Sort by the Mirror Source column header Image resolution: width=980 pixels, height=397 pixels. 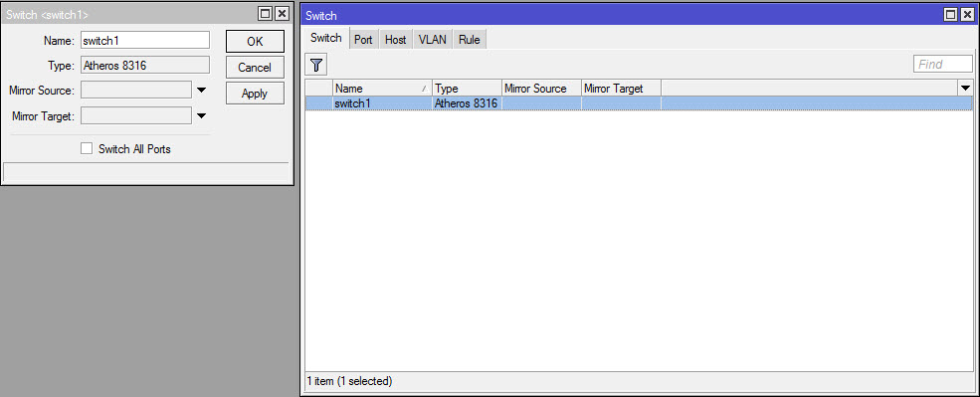tap(541, 89)
